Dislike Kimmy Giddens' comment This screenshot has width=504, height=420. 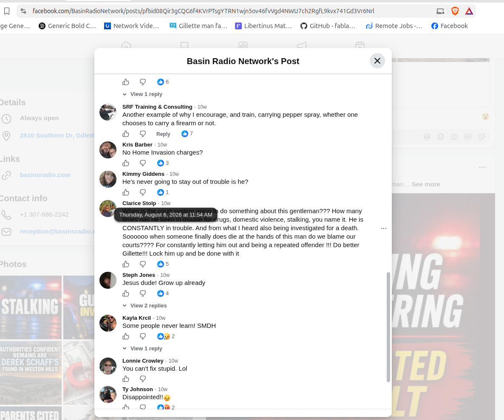click(143, 192)
